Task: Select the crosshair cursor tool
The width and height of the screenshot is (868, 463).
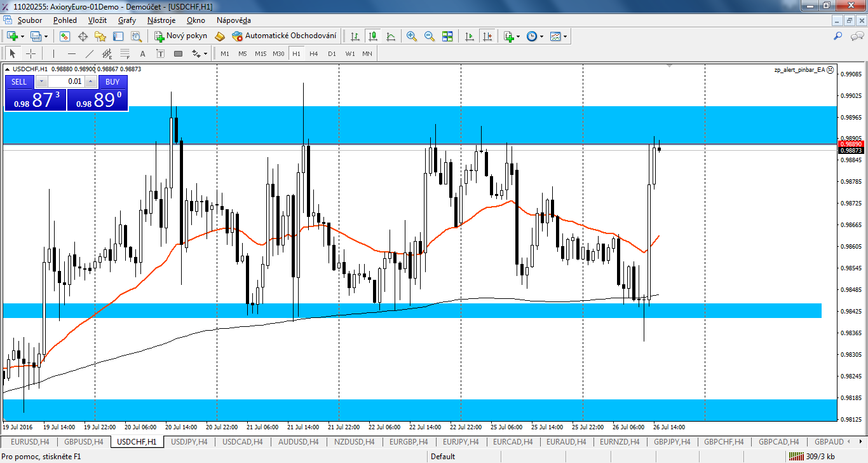Action: [x=31, y=53]
